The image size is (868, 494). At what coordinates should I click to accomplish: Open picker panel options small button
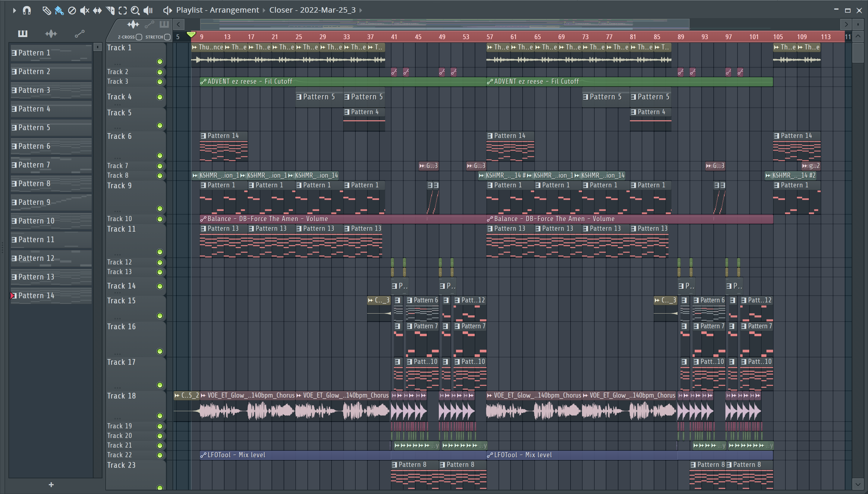click(x=97, y=47)
